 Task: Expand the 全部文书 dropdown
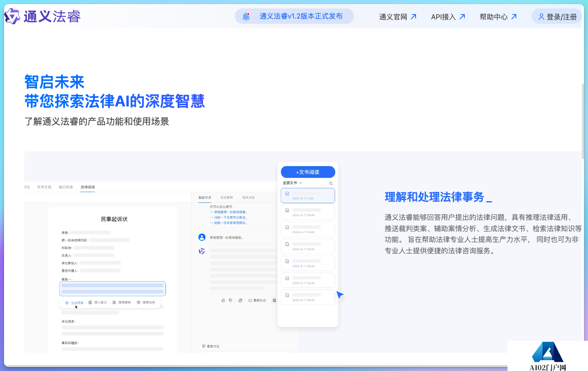tap(292, 183)
